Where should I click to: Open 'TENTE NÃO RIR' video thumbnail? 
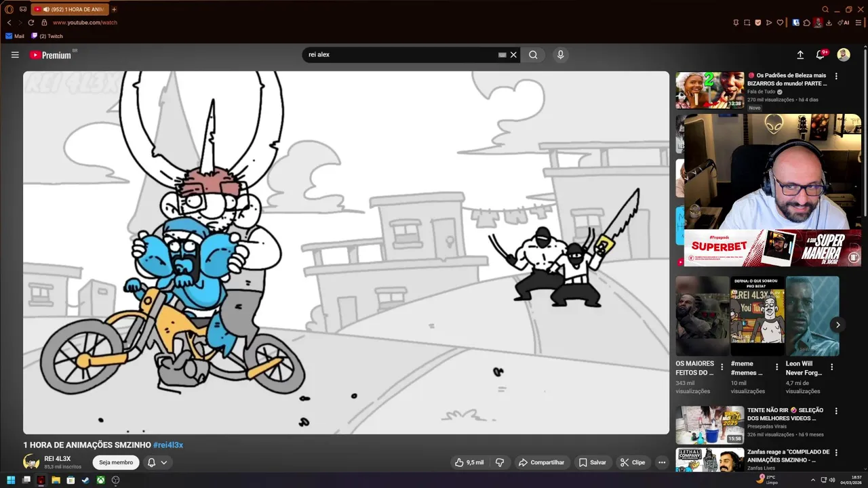[x=709, y=425]
